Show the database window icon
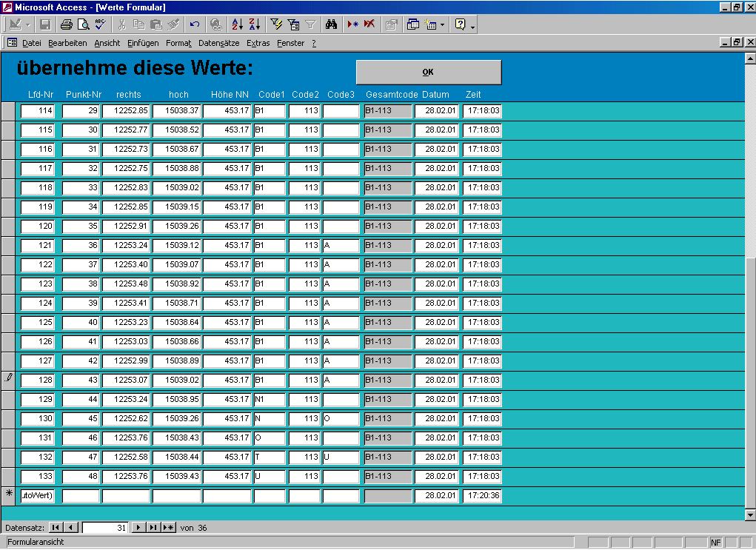 click(x=412, y=24)
